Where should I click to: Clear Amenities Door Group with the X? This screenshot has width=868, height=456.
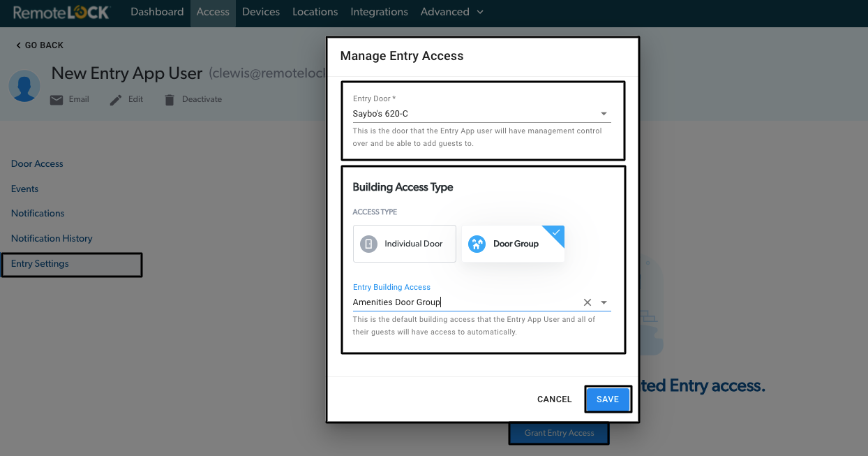tap(587, 302)
